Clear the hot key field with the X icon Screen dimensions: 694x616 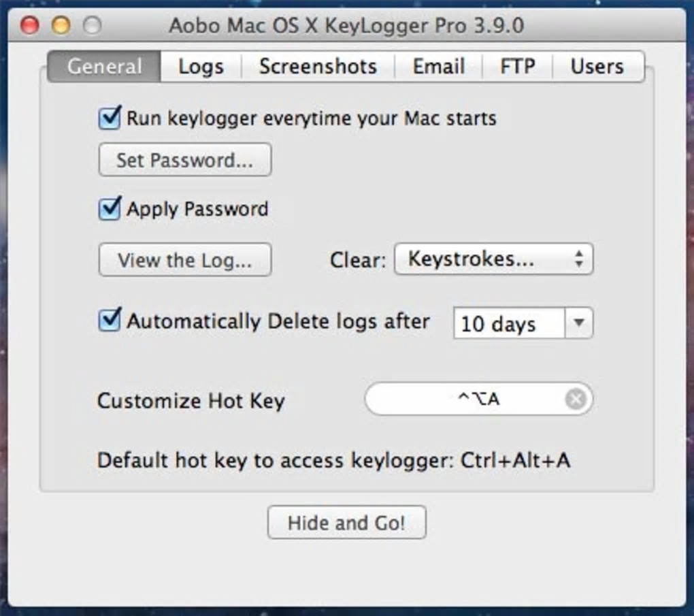(x=576, y=399)
